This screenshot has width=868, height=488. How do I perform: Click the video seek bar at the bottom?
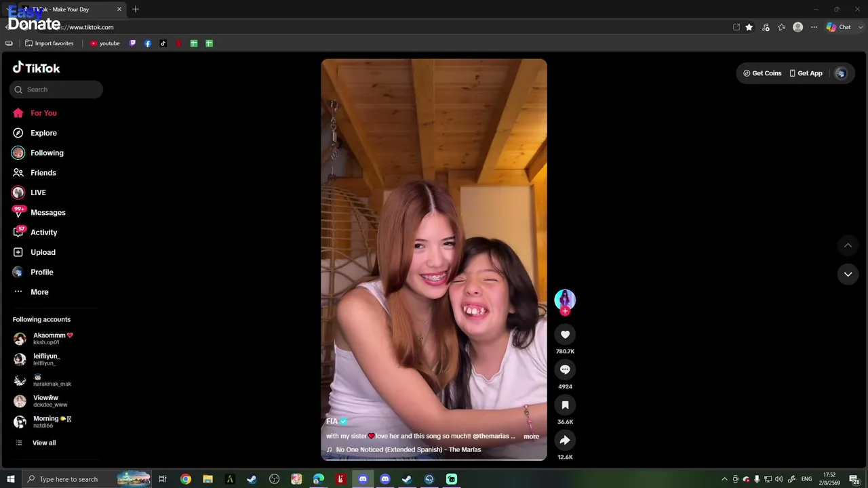pyautogui.click(x=434, y=460)
